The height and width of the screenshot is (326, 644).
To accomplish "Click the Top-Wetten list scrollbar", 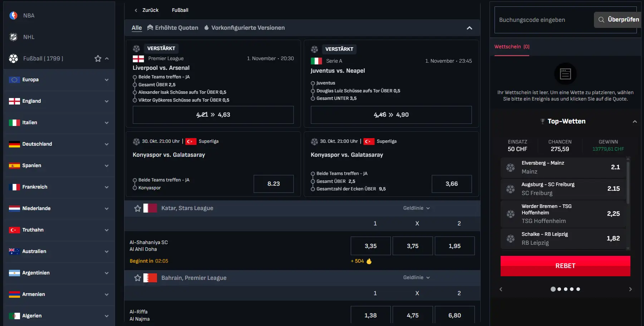I will coord(628,183).
